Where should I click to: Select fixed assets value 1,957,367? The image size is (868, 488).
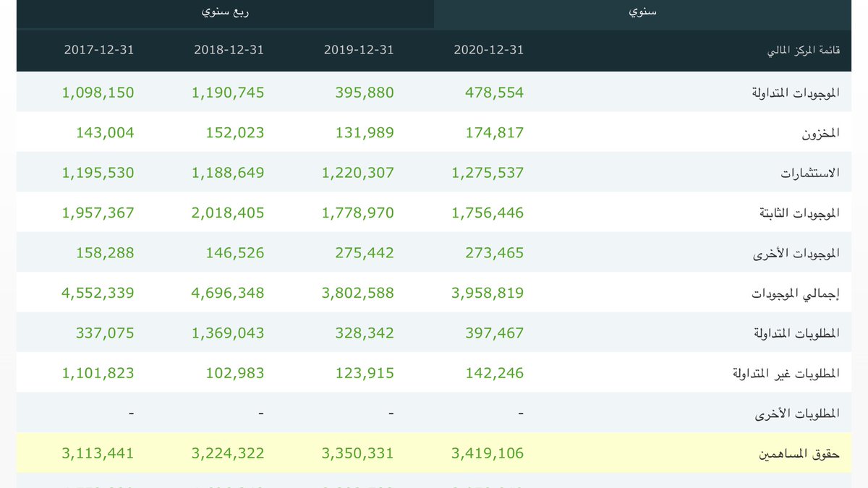[x=98, y=213]
